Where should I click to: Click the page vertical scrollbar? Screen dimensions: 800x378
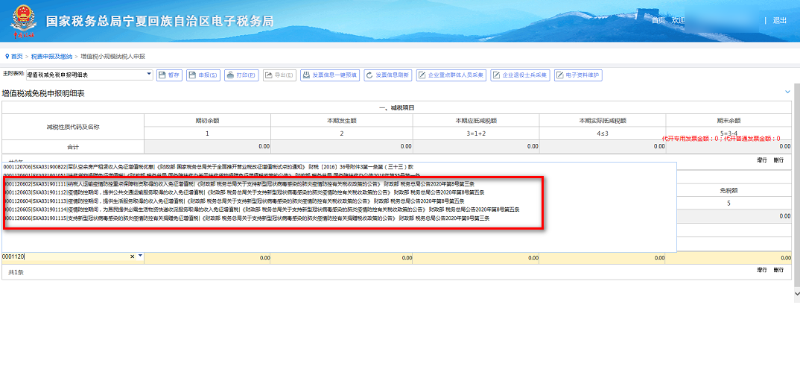[x=797, y=184]
